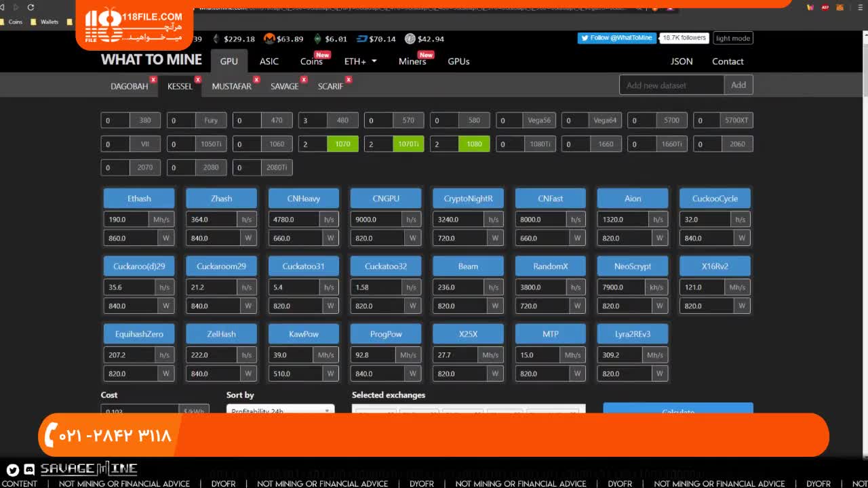Open the Sort by Profitability dropdown

tap(280, 411)
